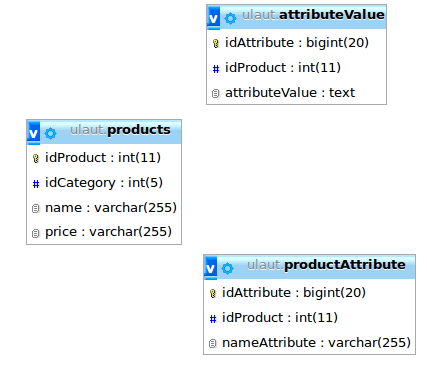This screenshot has height=369, width=427.
Task: Collapse the products table with V toggle
Action: pyautogui.click(x=33, y=133)
